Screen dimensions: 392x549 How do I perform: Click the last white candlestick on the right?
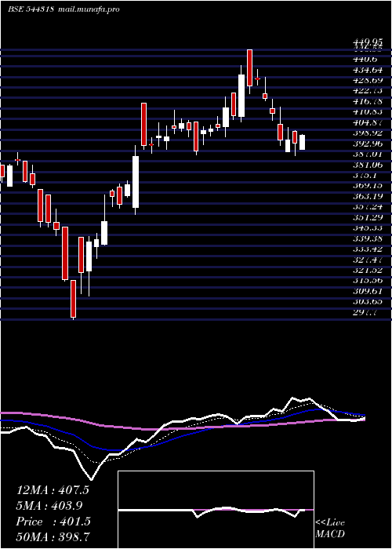click(x=302, y=143)
